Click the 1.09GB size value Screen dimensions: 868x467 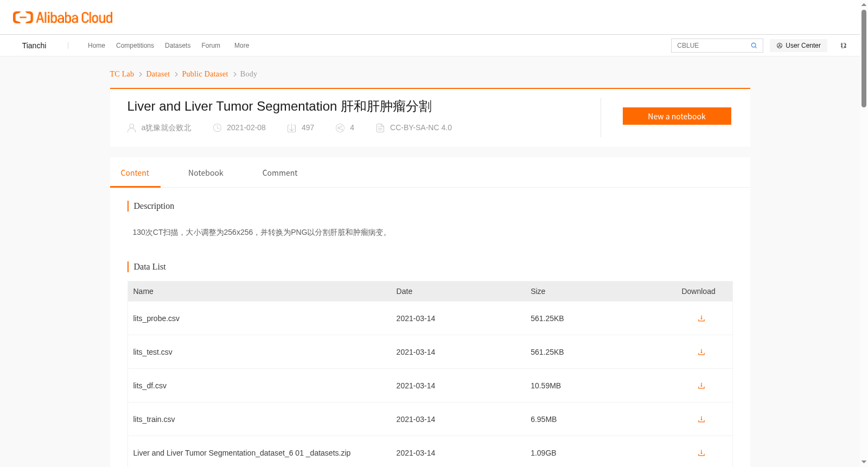(544, 453)
